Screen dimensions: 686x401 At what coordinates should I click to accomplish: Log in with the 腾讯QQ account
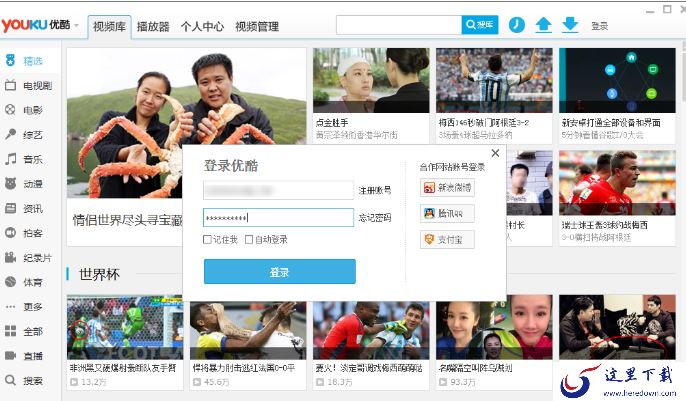(x=447, y=213)
